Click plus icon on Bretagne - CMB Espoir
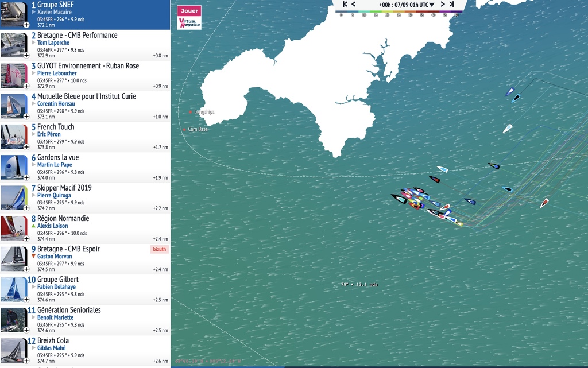Image resolution: width=588 pixels, height=368 pixels. (26, 269)
